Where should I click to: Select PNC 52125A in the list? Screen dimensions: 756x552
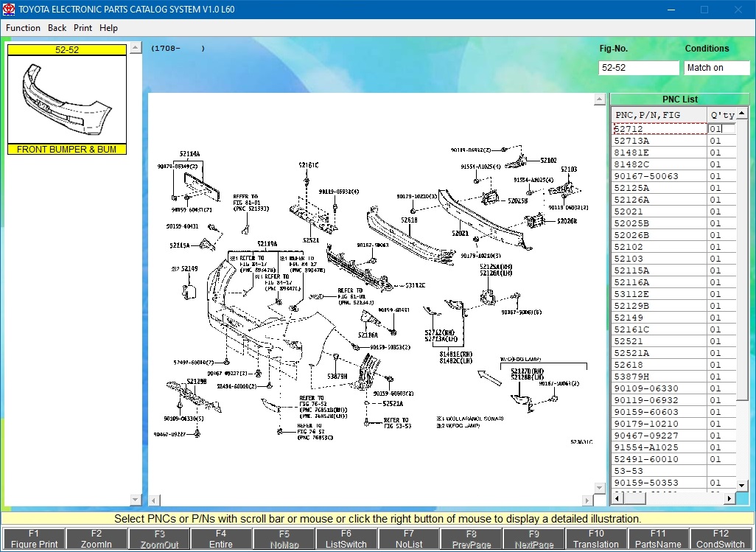coord(659,188)
